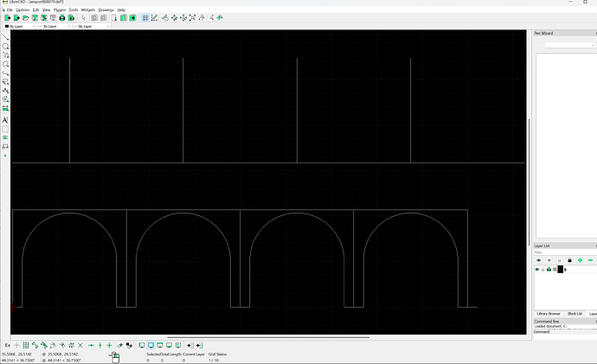Open the Pen Wizard combo box
This screenshot has height=364, width=597.
point(569,45)
